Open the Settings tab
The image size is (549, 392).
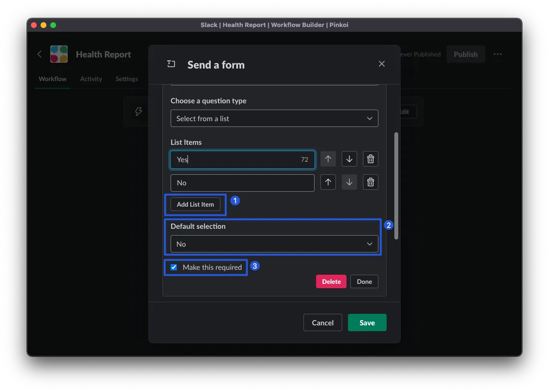coord(127,79)
